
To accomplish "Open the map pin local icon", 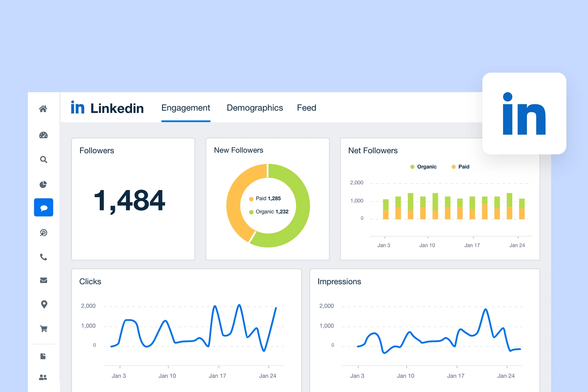I will 44,304.
